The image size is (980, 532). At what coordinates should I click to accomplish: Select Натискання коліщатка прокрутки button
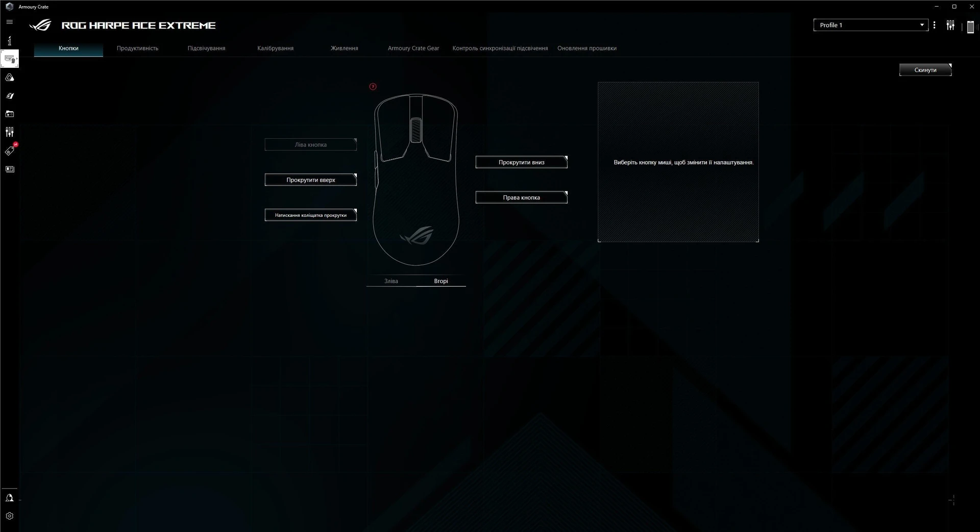[x=310, y=215]
